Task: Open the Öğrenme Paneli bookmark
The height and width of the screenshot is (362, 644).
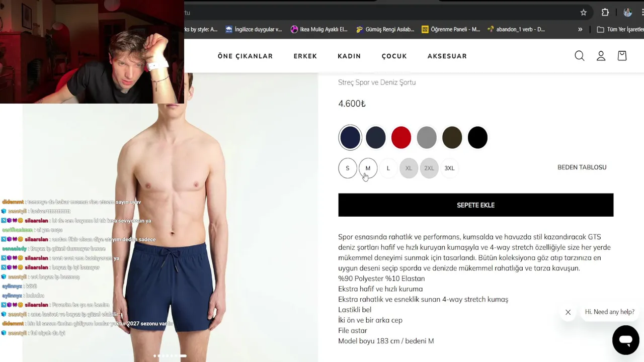Action: tap(451, 29)
